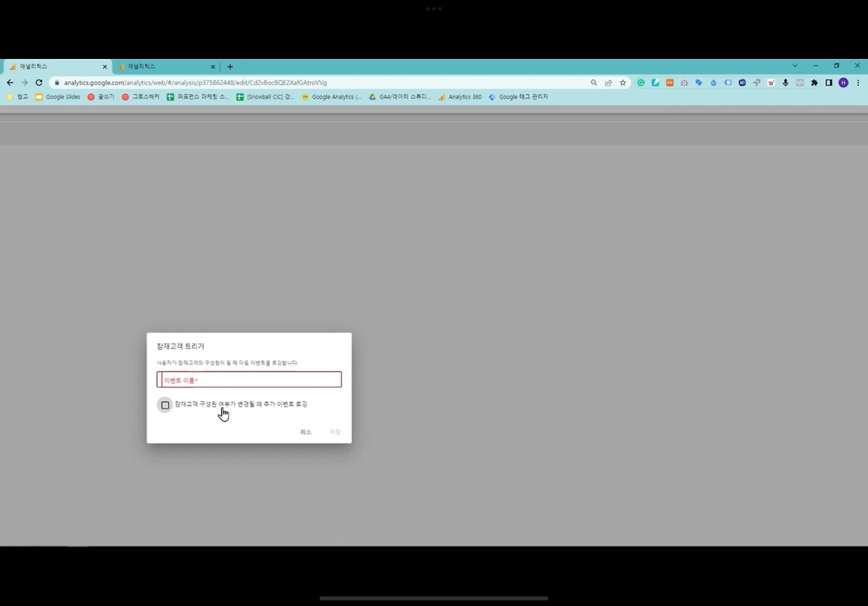This screenshot has width=868, height=606.
Task: Open the Google 태그 관리자 bookmark
Action: pyautogui.click(x=518, y=97)
